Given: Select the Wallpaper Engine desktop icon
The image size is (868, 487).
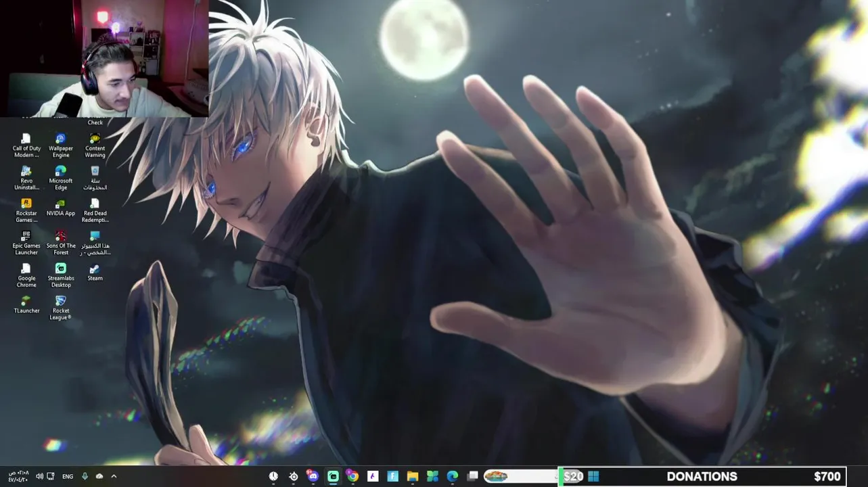Looking at the screenshot, I should [61, 145].
